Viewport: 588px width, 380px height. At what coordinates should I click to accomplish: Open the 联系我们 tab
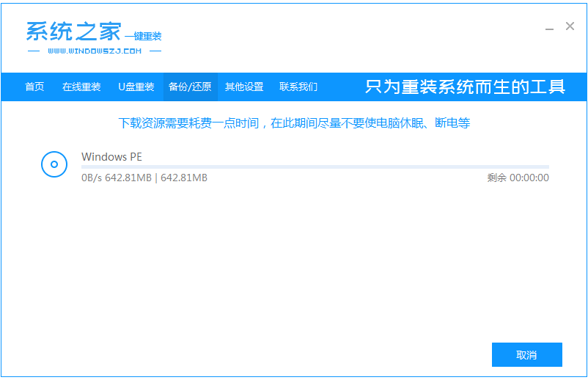point(298,87)
